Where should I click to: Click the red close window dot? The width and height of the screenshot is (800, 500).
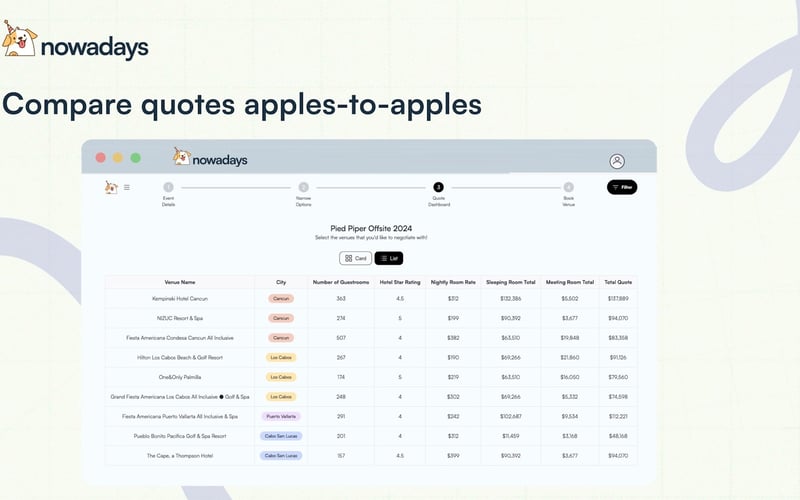point(101,158)
